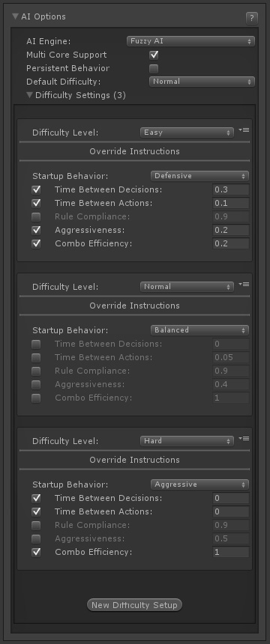Click Easy Time Between Decisions value field
This screenshot has height=644, width=270.
click(x=231, y=189)
